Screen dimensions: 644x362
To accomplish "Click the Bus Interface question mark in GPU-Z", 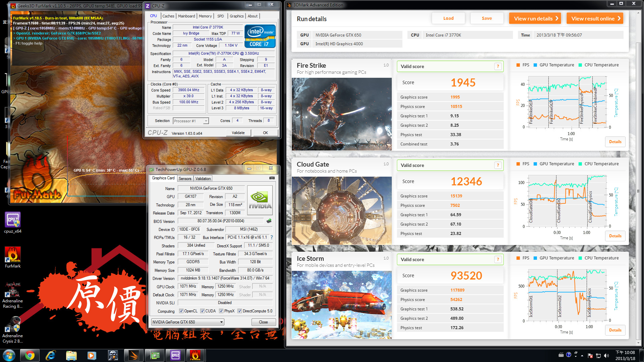I will point(272,237).
